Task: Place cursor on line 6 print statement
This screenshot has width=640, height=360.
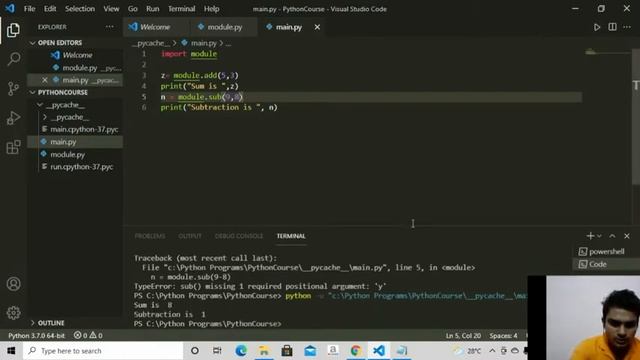Action: tap(219, 107)
